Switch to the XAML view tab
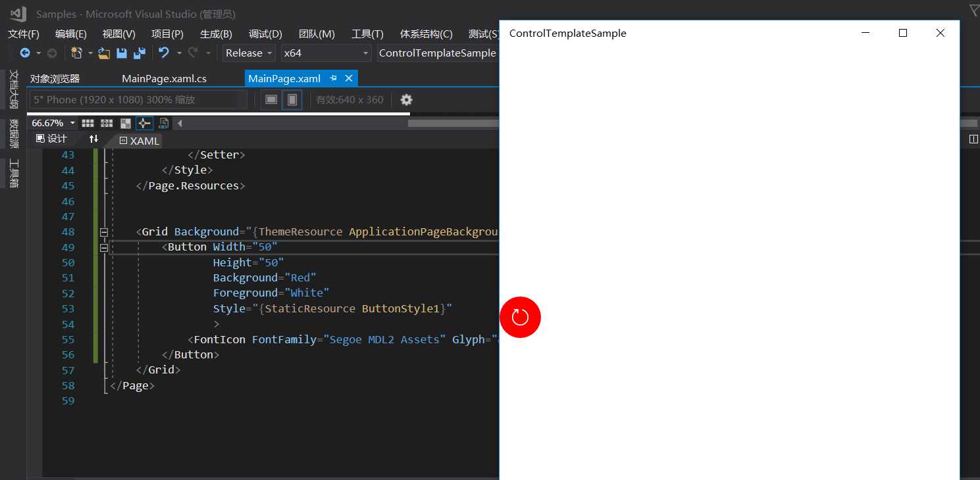980x480 pixels. click(139, 141)
